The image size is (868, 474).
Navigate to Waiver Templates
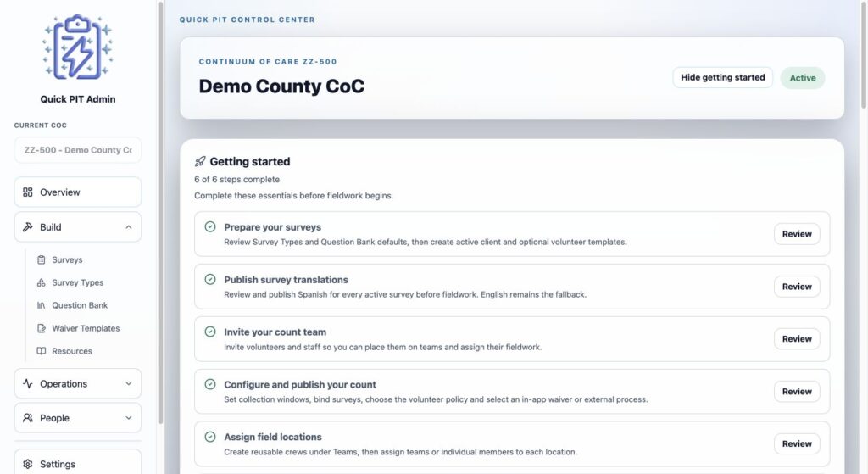point(86,328)
